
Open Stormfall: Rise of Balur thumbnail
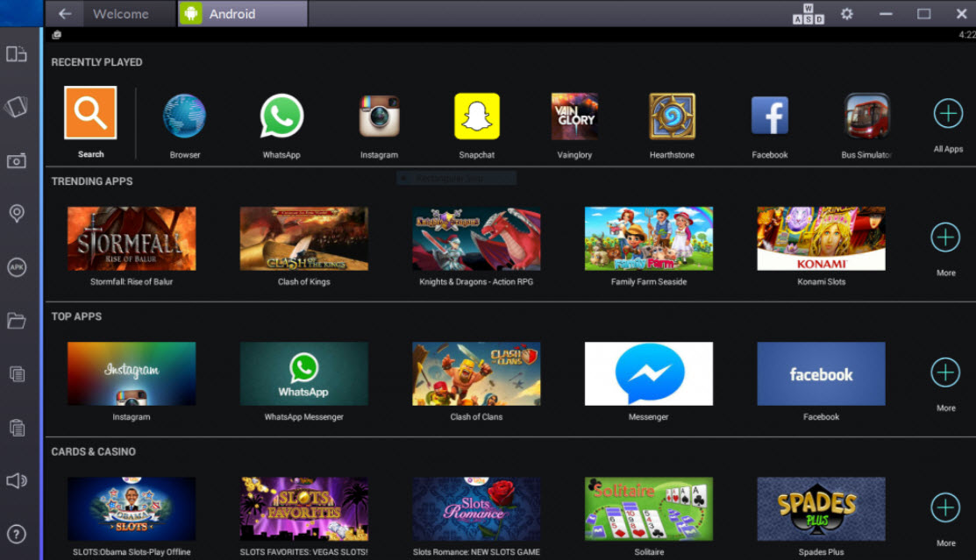pyautogui.click(x=132, y=238)
